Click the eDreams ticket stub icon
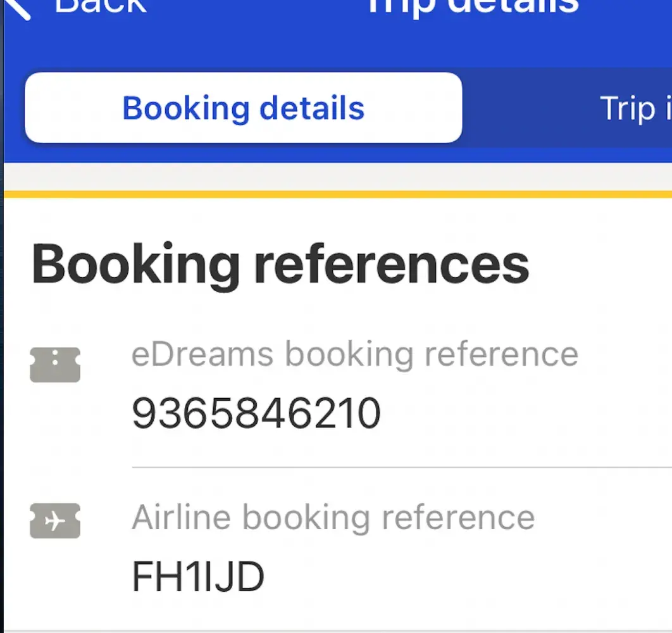This screenshot has width=672, height=633. click(55, 365)
